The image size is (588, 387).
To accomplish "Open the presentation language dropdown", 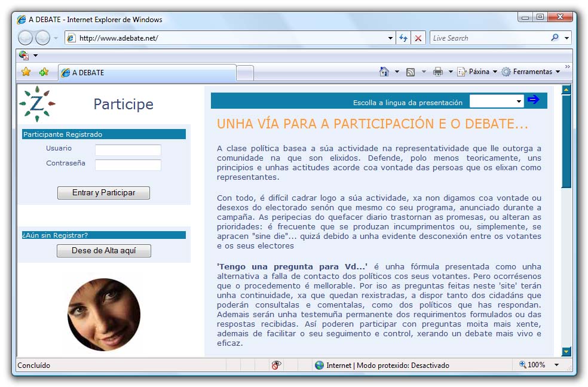I will [x=497, y=101].
